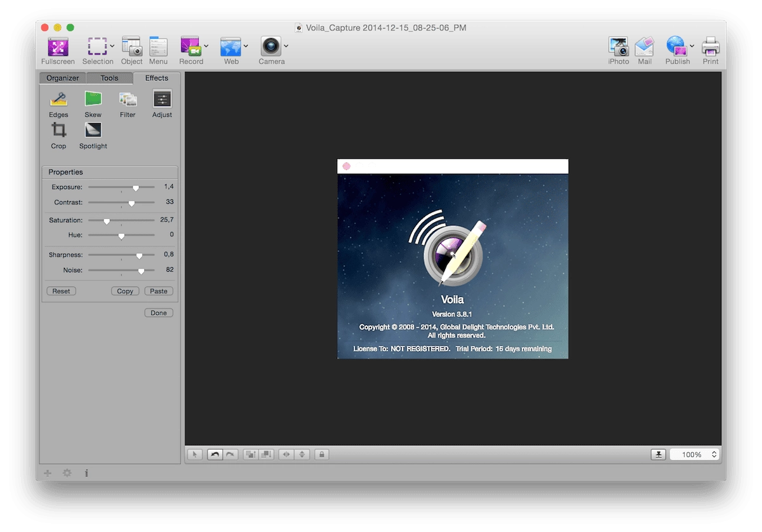762x532 pixels.
Task: Click the Selection capture icon
Action: click(97, 46)
